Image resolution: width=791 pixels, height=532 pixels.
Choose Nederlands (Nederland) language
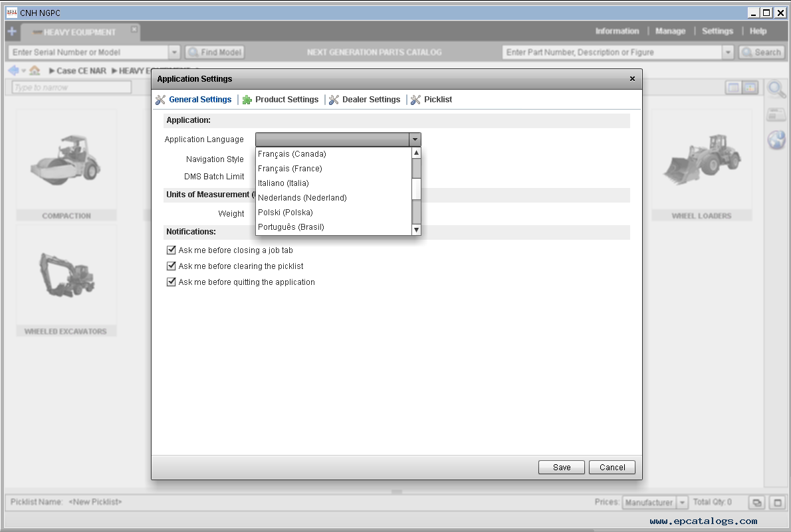tap(334, 198)
